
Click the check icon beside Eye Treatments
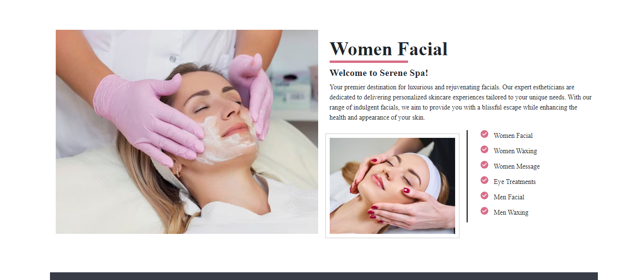coord(484,180)
